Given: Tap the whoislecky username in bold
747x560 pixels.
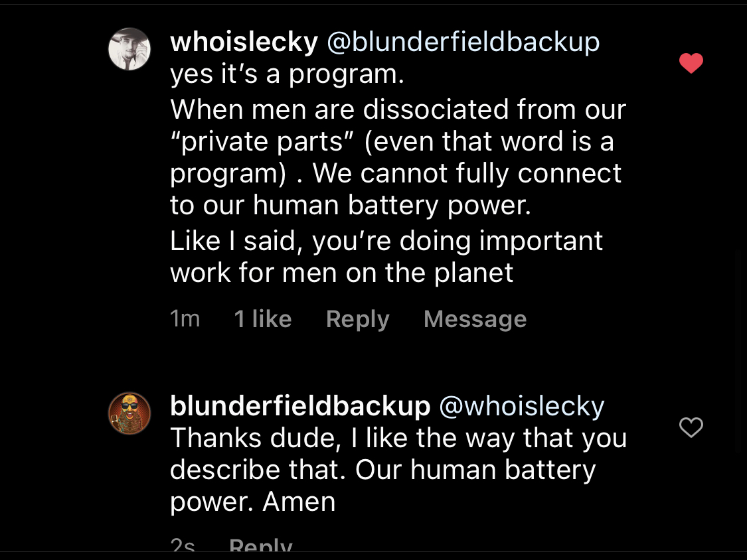Looking at the screenshot, I should pos(244,42).
